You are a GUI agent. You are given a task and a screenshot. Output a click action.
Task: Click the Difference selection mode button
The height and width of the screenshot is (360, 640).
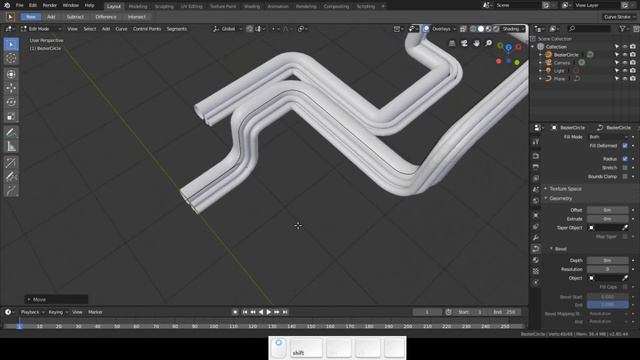(106, 17)
